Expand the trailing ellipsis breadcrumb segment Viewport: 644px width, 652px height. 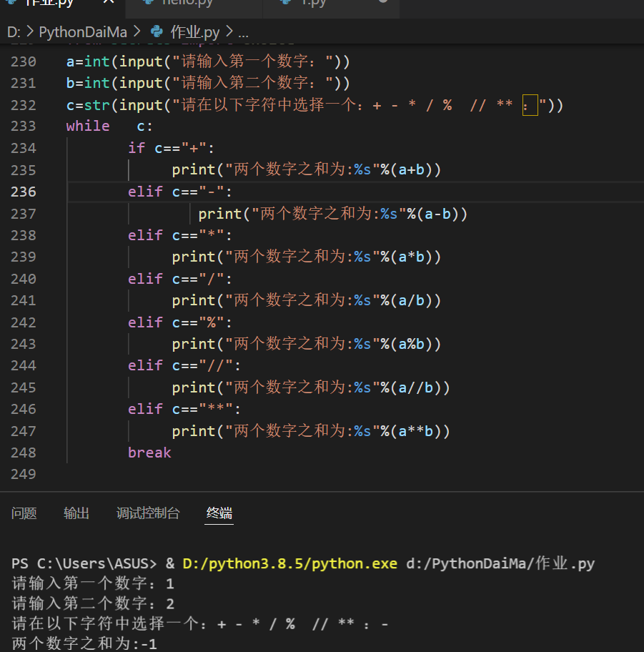[243, 32]
